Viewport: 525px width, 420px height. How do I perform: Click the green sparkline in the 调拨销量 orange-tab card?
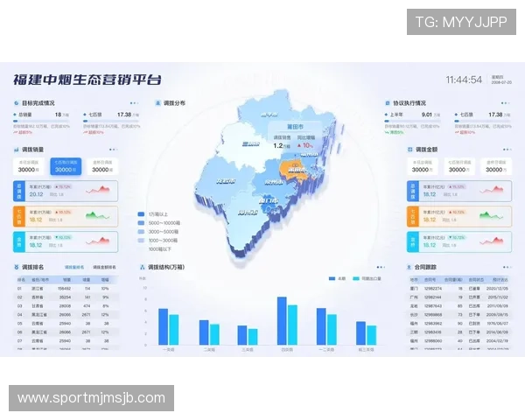click(98, 215)
